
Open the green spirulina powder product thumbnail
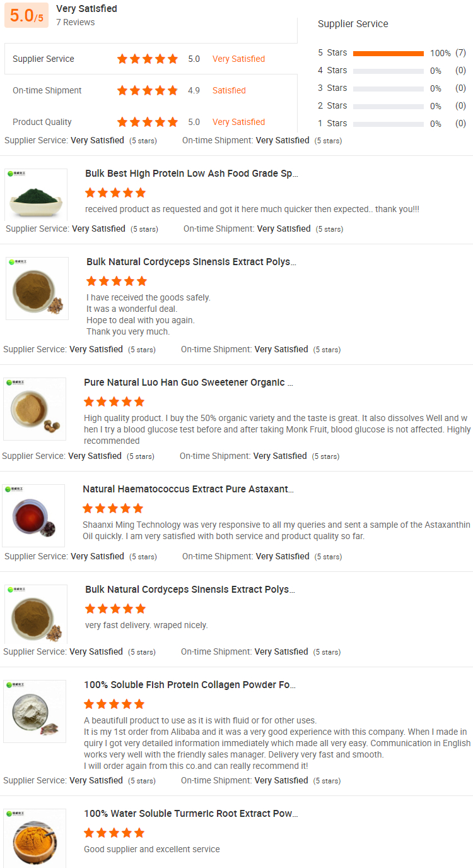(36, 194)
